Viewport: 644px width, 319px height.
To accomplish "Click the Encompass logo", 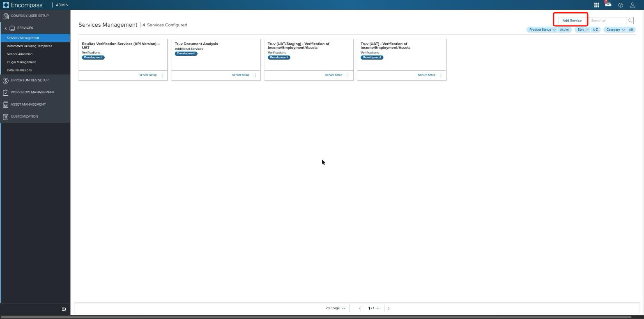I will [23, 5].
